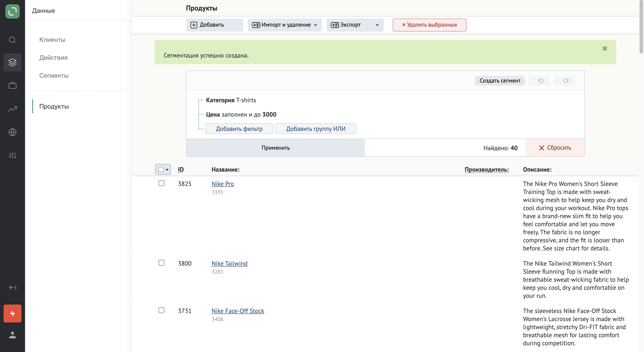Click the ID value 3800

point(184,263)
